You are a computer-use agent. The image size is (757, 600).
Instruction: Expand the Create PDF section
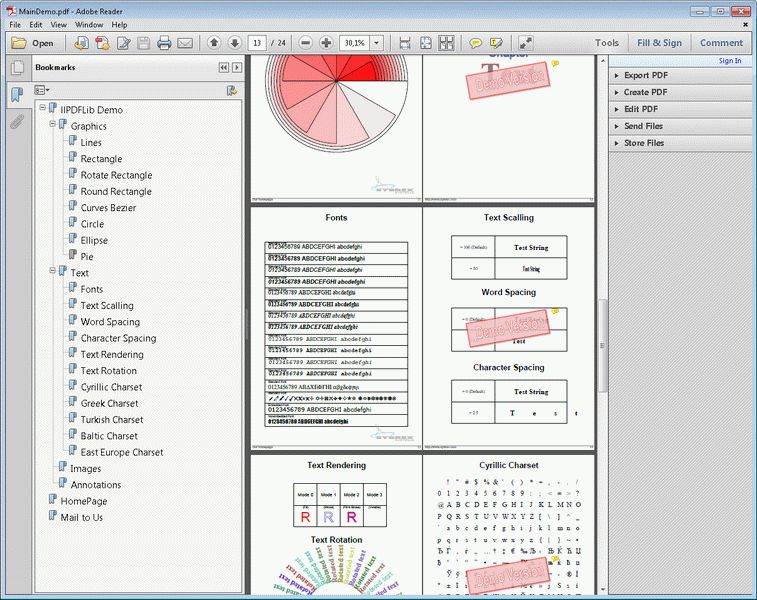(680, 92)
